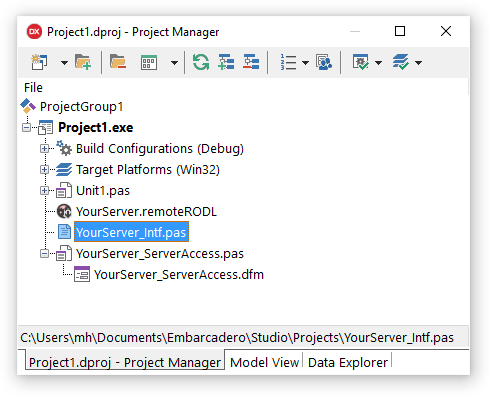Click the file path status bar text
491x397 pixels.
pos(237,338)
